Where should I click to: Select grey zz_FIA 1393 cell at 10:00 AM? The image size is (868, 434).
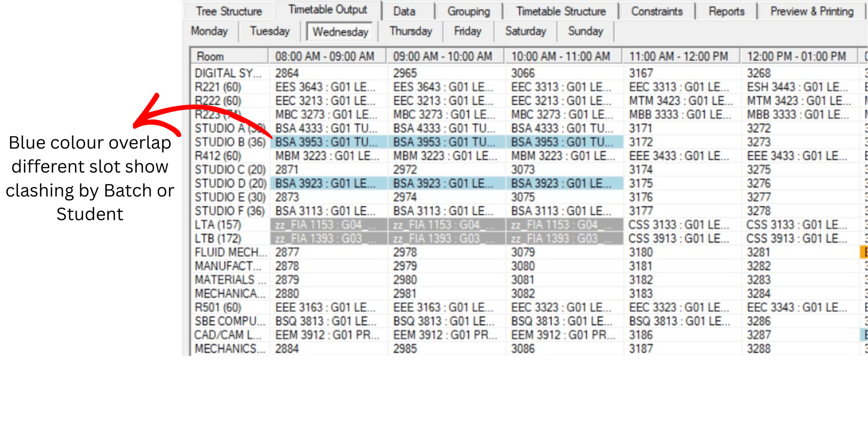(565, 239)
